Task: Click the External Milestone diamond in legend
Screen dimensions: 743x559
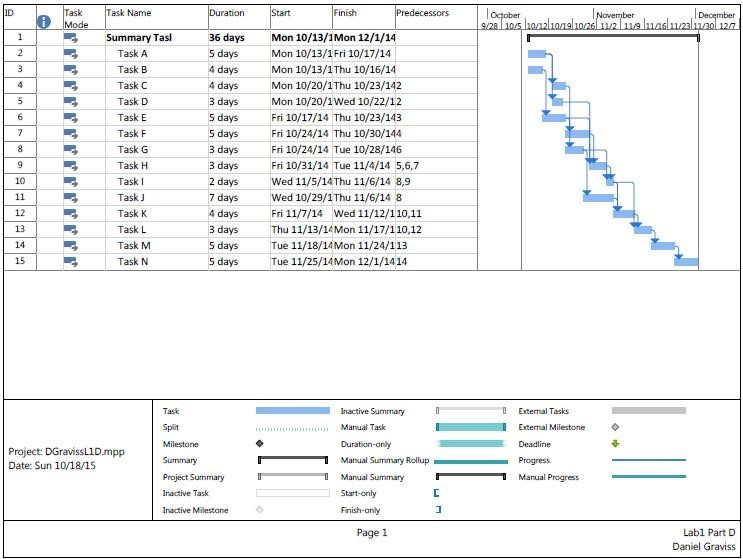Action: [x=615, y=427]
